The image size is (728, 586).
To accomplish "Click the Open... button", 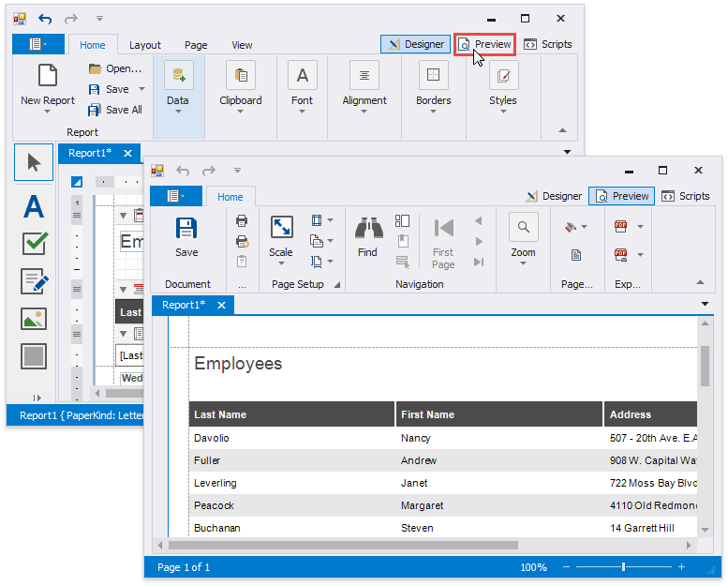I will click(x=115, y=68).
